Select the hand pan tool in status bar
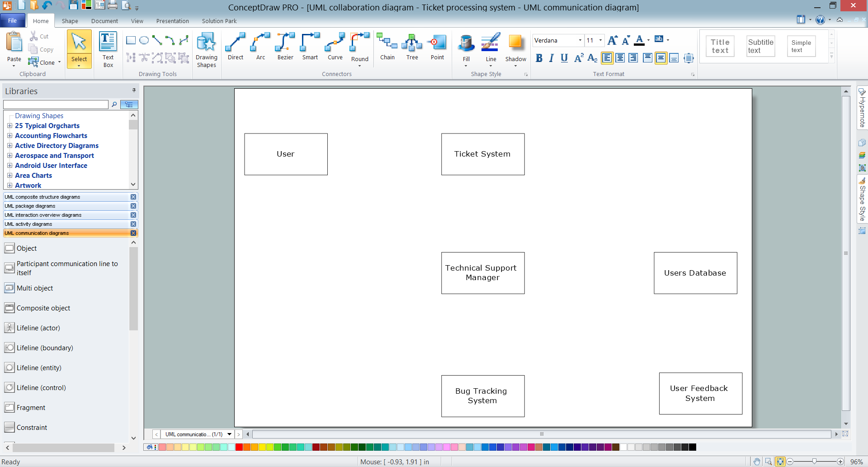The image size is (868, 467). 756,462
